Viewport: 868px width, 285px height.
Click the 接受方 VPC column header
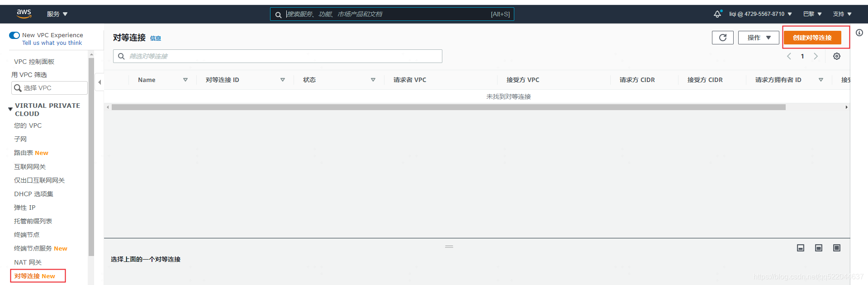(523, 80)
